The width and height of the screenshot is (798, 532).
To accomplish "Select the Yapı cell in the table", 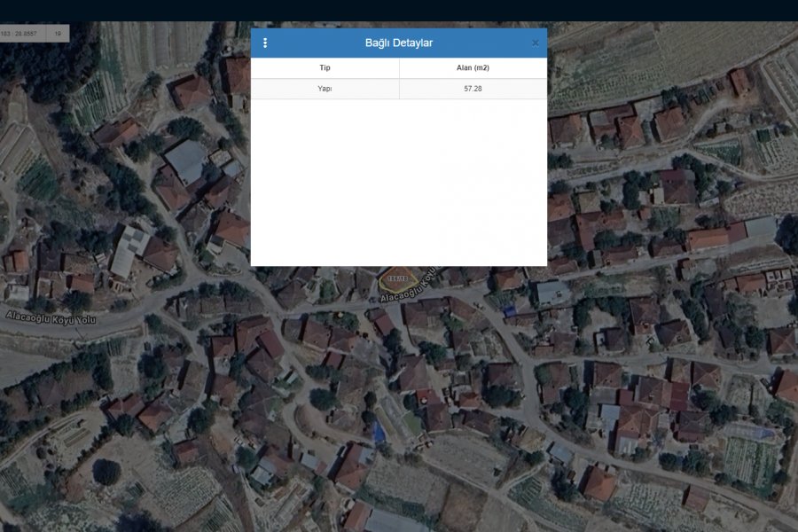I will pos(325,89).
